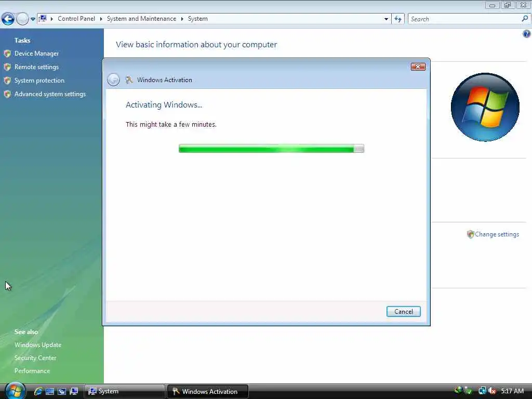Viewport: 532px width, 399px height.
Task: Click shield icon beside System protection
Action: [x=7, y=81]
